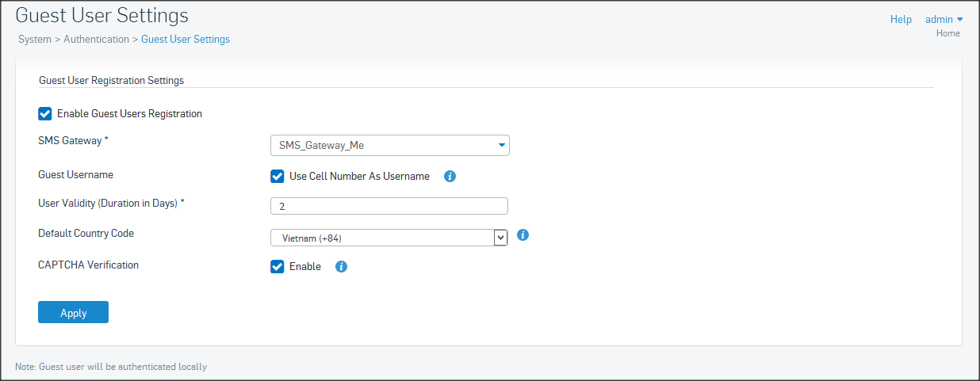Click the CAPTCHA Verification label
The image size is (980, 381).
pos(88,265)
